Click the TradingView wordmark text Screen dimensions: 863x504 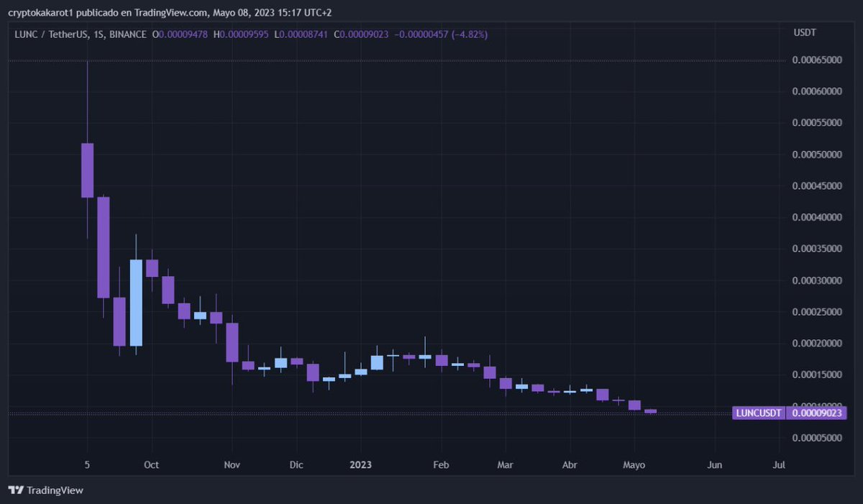click(x=55, y=490)
